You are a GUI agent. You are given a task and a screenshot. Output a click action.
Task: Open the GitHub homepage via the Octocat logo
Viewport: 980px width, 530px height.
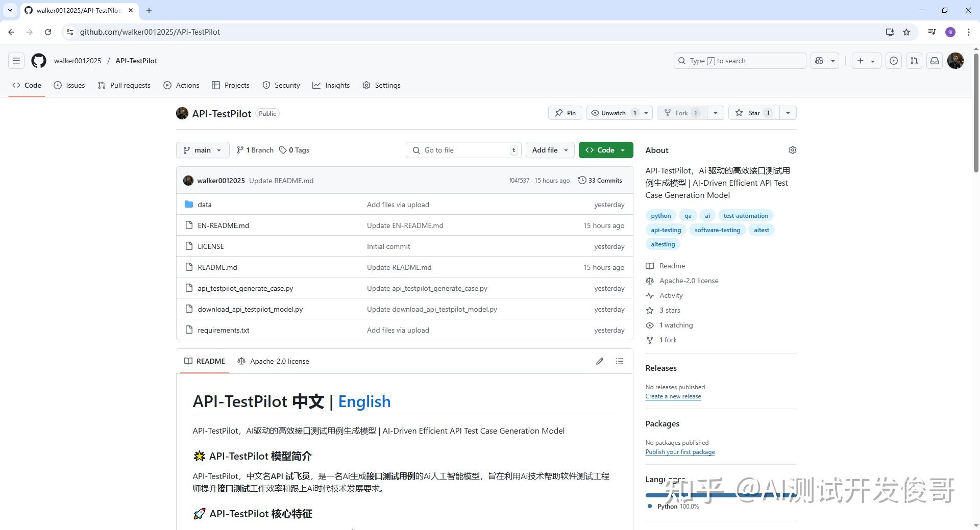pyautogui.click(x=39, y=61)
